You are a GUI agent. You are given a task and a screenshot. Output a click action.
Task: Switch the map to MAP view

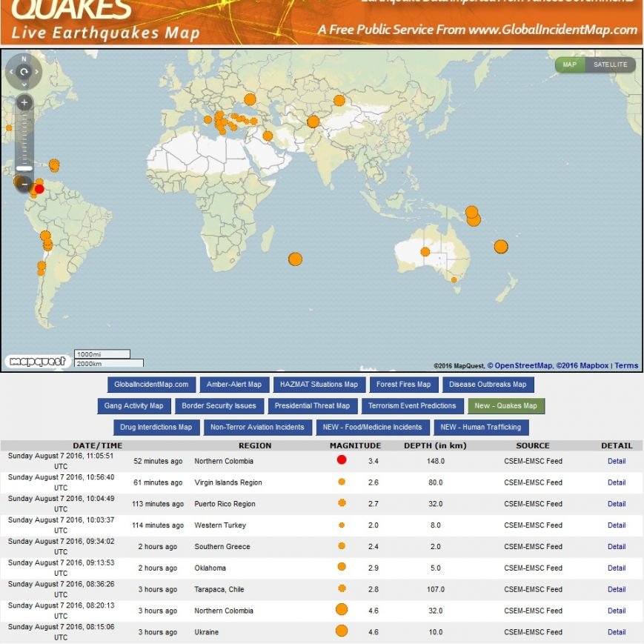[x=570, y=64]
